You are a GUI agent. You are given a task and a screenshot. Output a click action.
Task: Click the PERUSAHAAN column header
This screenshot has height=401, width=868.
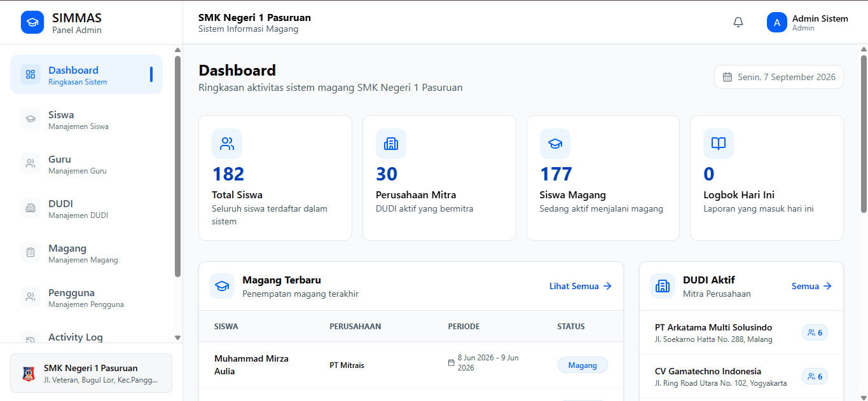pos(355,327)
